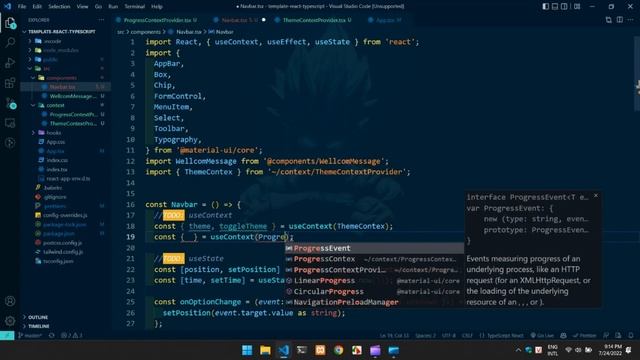The width and height of the screenshot is (640, 360).
Task: Open the Selection menu
Action: pyautogui.click(x=59, y=7)
